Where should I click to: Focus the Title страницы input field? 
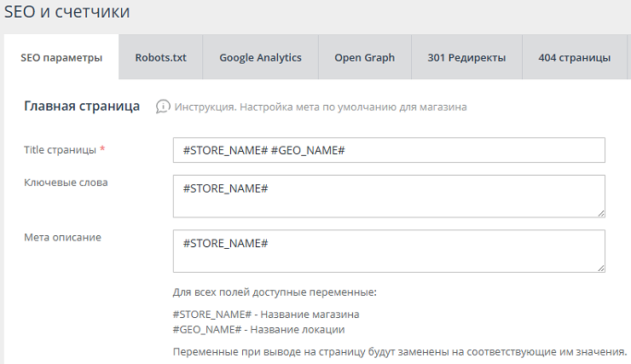(388, 150)
